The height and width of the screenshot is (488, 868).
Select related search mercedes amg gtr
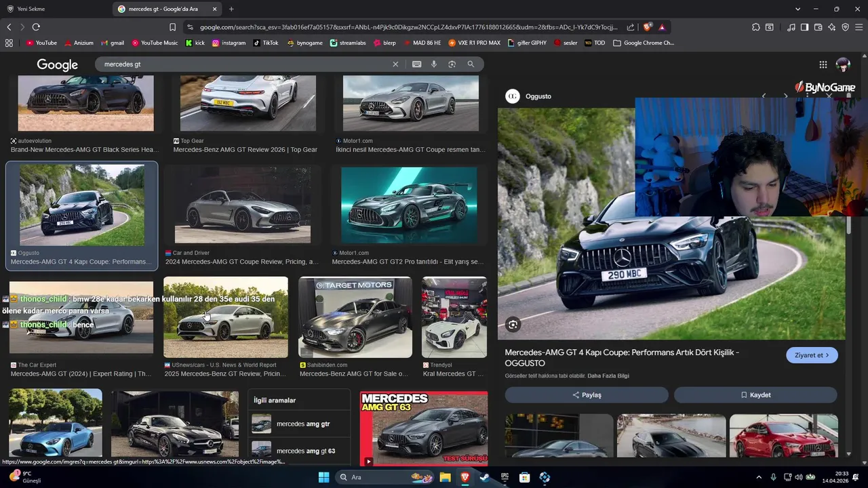(x=299, y=424)
